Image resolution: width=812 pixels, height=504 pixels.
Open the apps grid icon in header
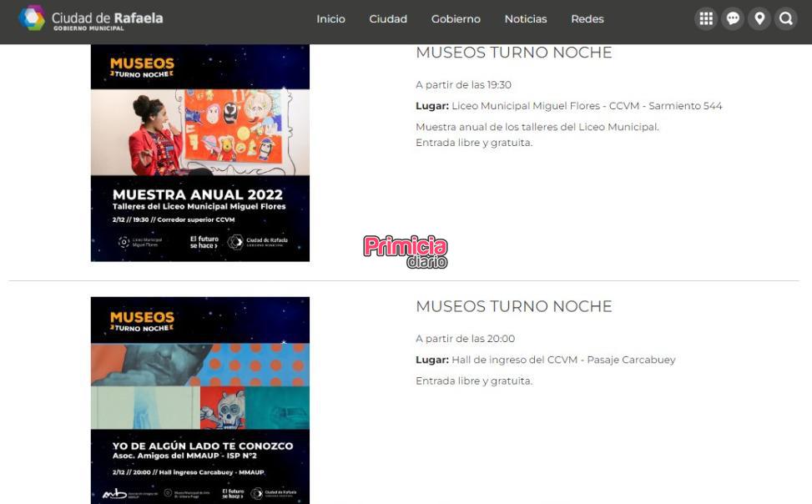tap(706, 18)
